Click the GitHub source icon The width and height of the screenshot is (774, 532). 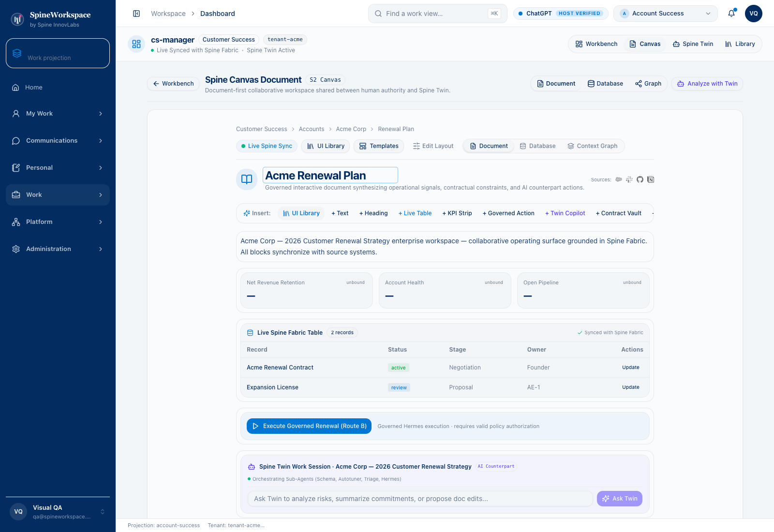(640, 179)
